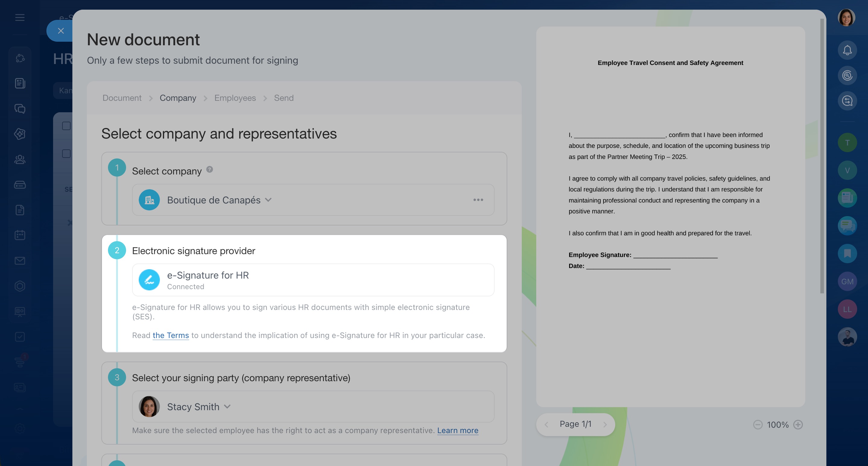Open the drive storage icon in sidebar
868x466 pixels.
click(20, 185)
